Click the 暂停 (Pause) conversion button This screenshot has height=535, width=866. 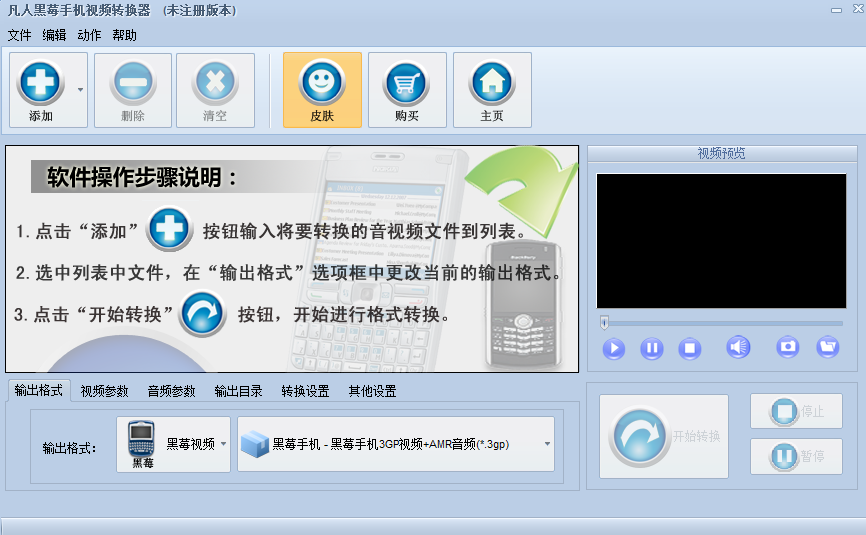pyautogui.click(x=796, y=456)
